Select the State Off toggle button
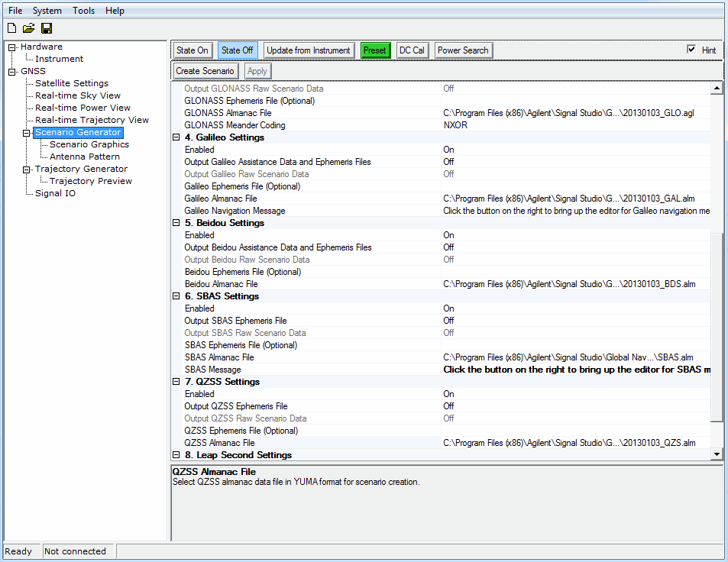The image size is (728, 562). pos(237,50)
